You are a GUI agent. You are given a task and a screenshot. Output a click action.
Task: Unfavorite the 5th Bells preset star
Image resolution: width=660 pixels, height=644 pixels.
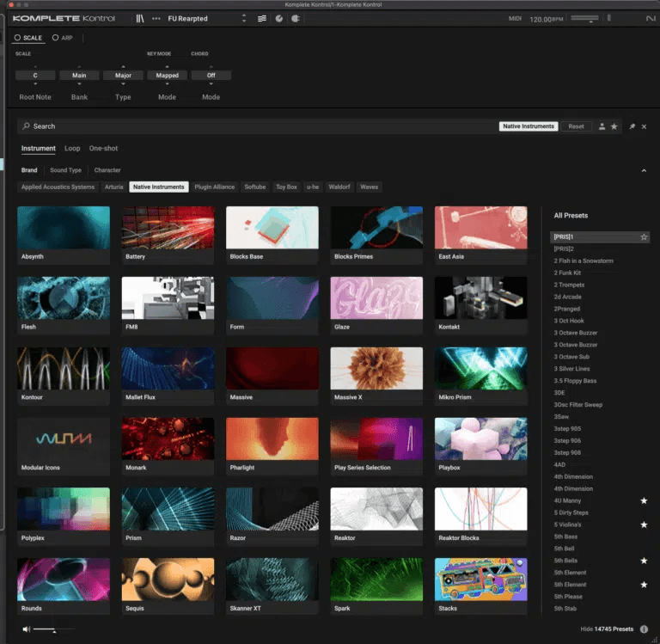click(644, 561)
